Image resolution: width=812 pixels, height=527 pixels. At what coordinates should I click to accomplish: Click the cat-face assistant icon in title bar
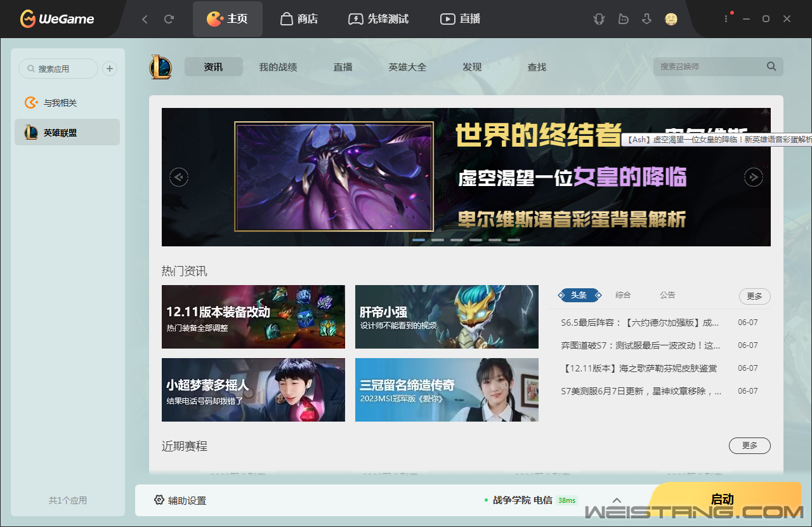click(599, 19)
